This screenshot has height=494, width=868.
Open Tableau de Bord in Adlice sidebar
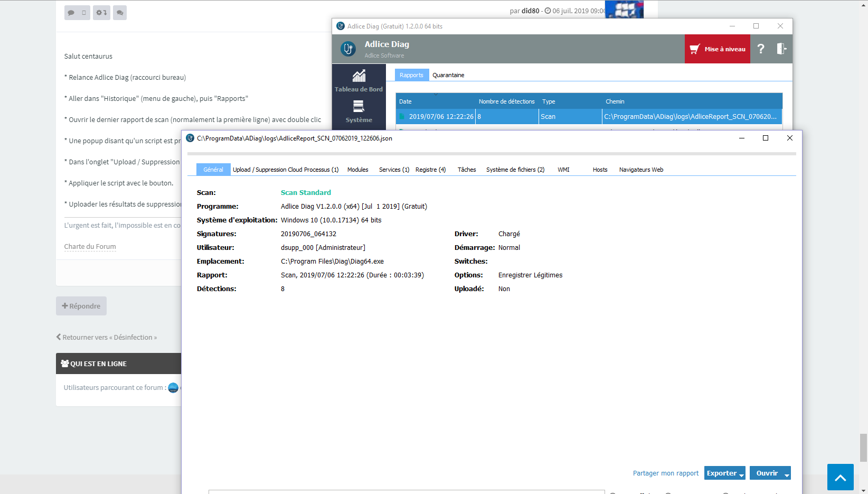pos(358,81)
